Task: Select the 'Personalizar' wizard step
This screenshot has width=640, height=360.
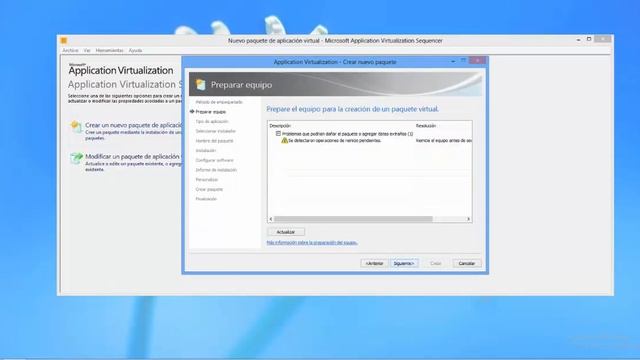Action: (207, 180)
